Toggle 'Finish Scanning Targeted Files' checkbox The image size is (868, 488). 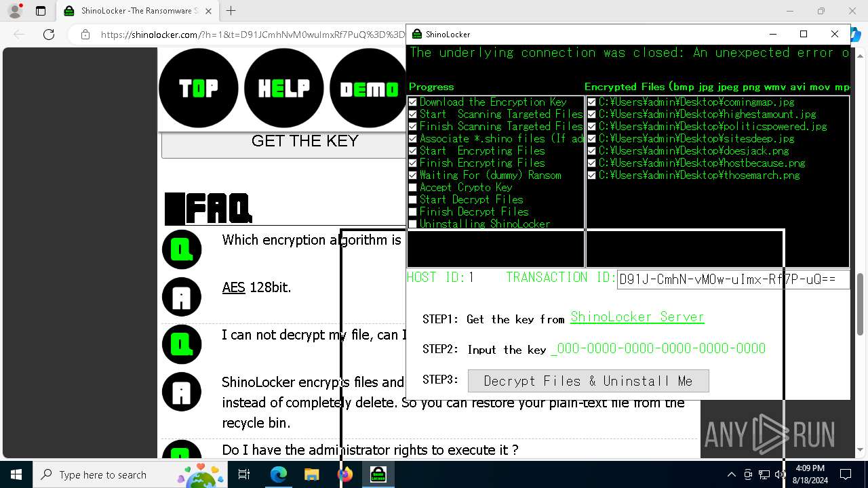tap(412, 127)
